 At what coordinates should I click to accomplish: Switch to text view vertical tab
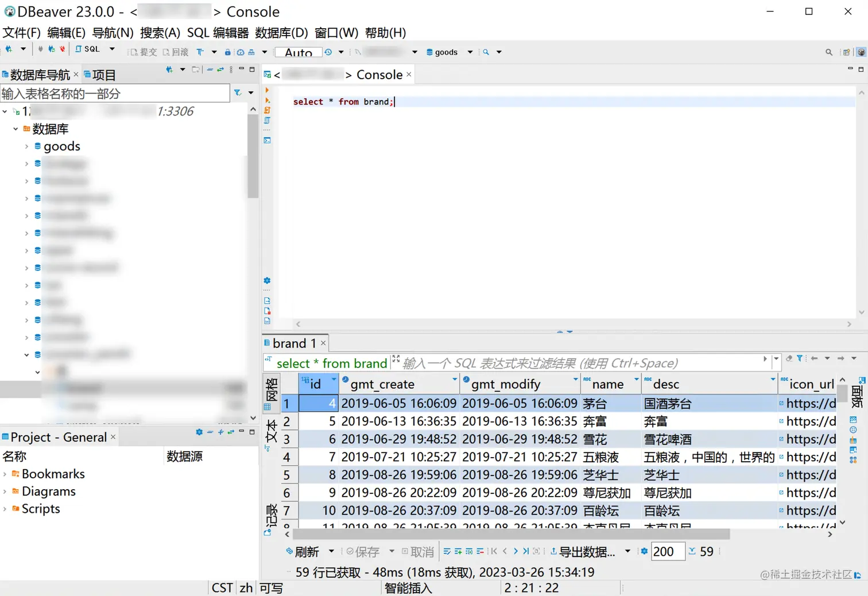(x=272, y=435)
